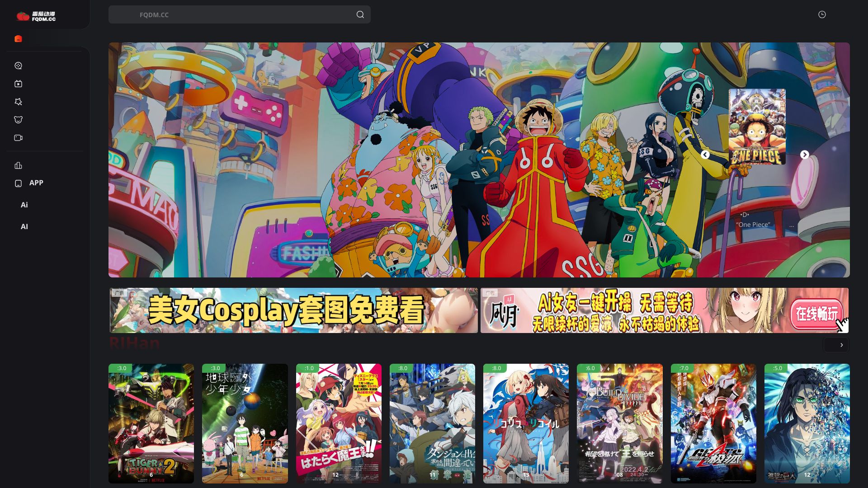Open the Lycoris Recoil poster
868x488 pixels.
pos(526,423)
